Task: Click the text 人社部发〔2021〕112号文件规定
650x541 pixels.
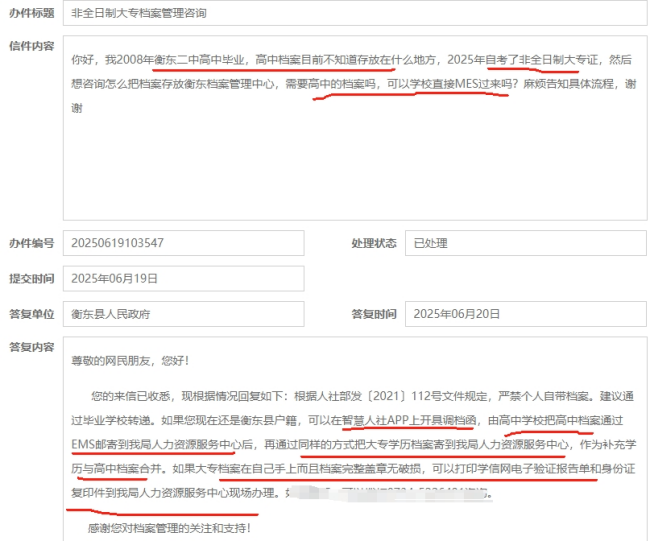Action: [x=402, y=396]
